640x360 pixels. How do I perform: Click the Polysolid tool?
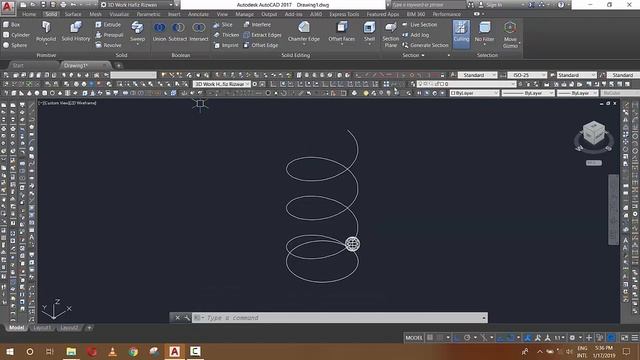46,31
